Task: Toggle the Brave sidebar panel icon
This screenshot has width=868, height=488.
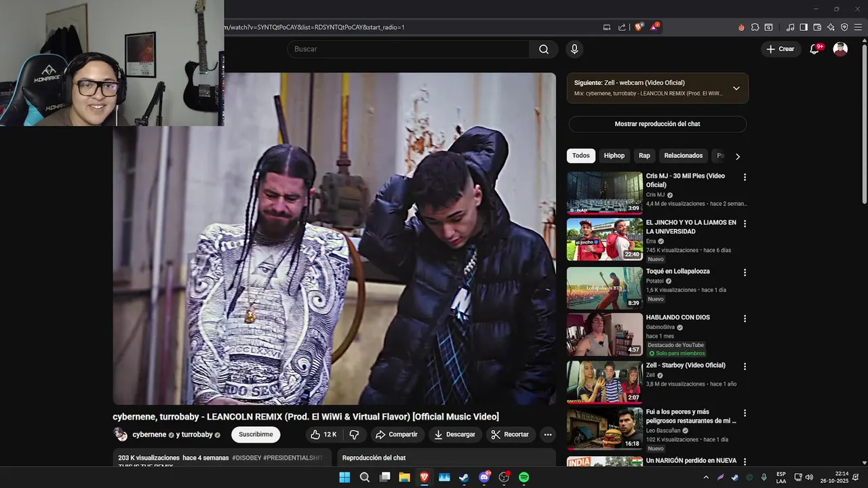Action: point(804,27)
